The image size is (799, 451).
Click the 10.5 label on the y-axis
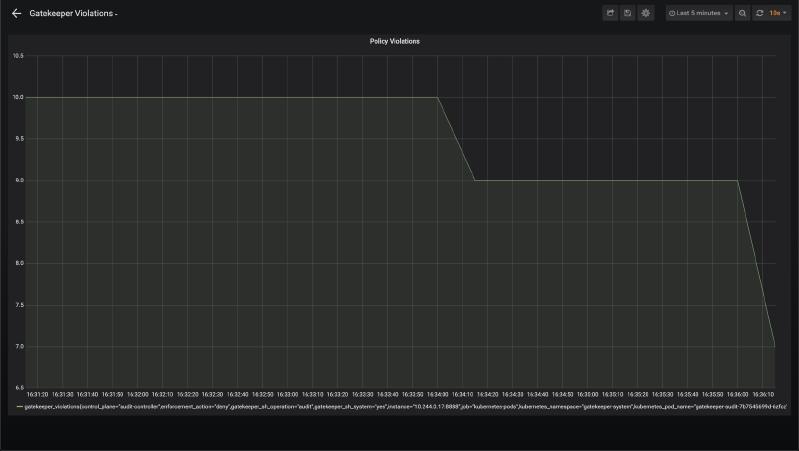18,56
